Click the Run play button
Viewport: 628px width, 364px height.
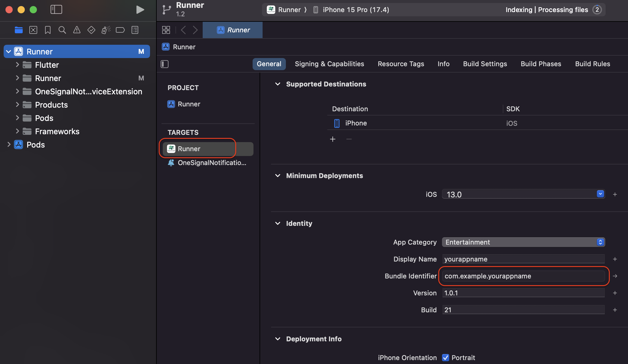pos(140,10)
